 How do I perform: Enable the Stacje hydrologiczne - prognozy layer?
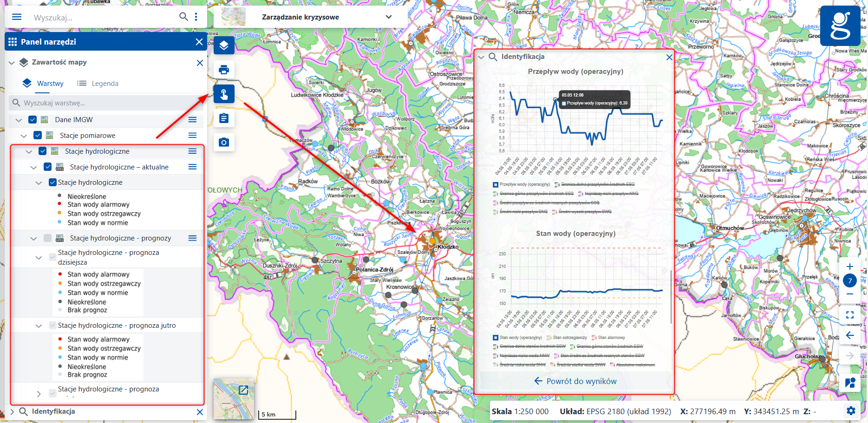48,238
